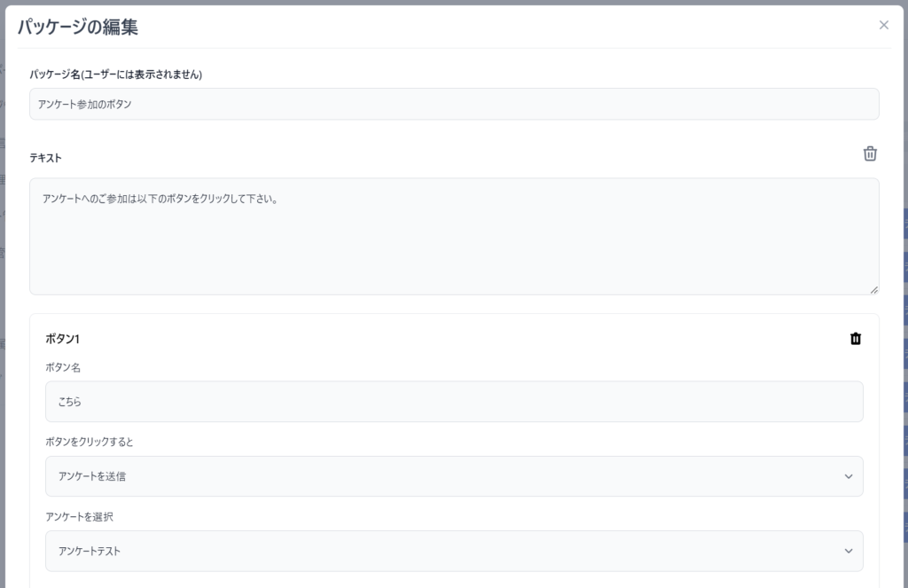The height and width of the screenshot is (588, 908).
Task: Click into the テキスト message textarea
Action: click(x=454, y=237)
